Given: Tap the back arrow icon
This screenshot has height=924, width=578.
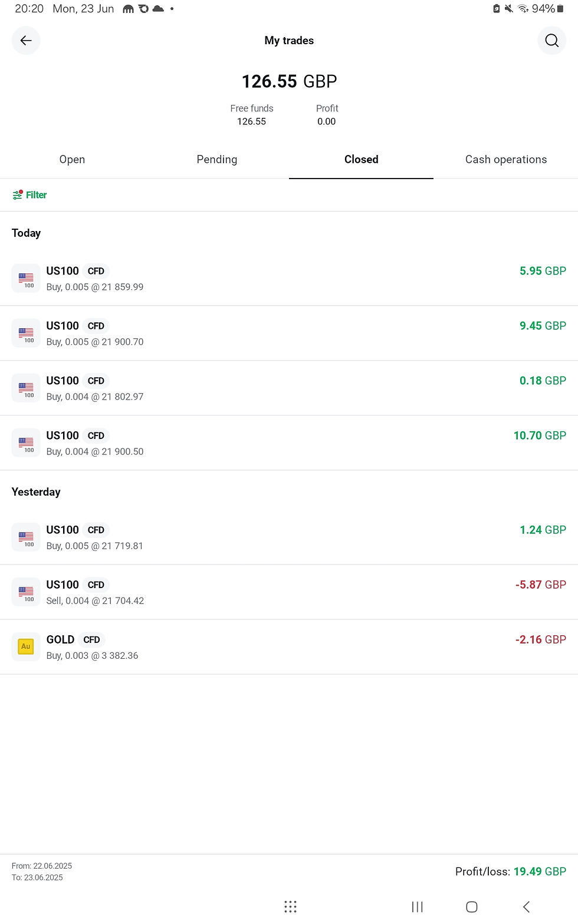Looking at the screenshot, I should 26,41.
